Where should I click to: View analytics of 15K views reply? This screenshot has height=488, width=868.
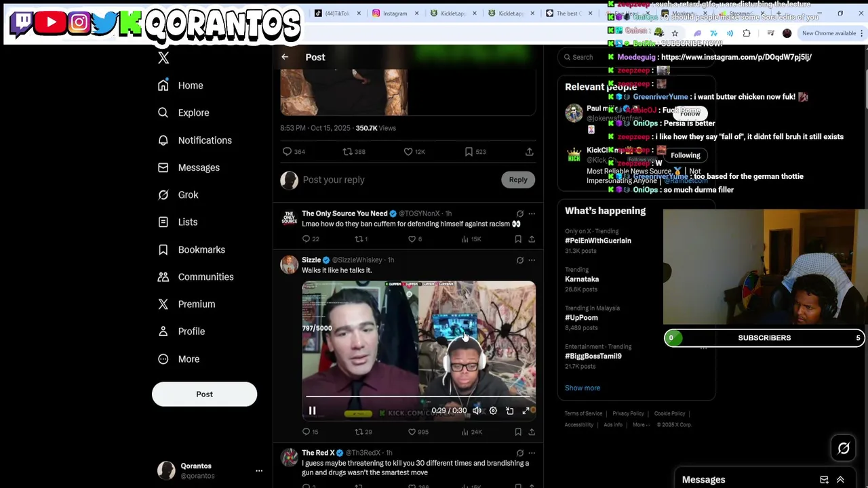[471, 239]
